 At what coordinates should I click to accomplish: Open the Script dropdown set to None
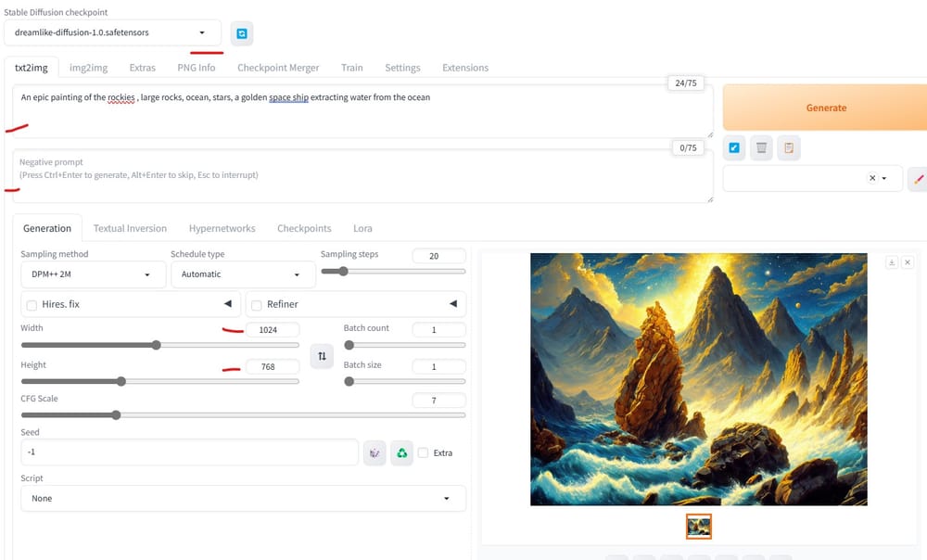pos(243,498)
